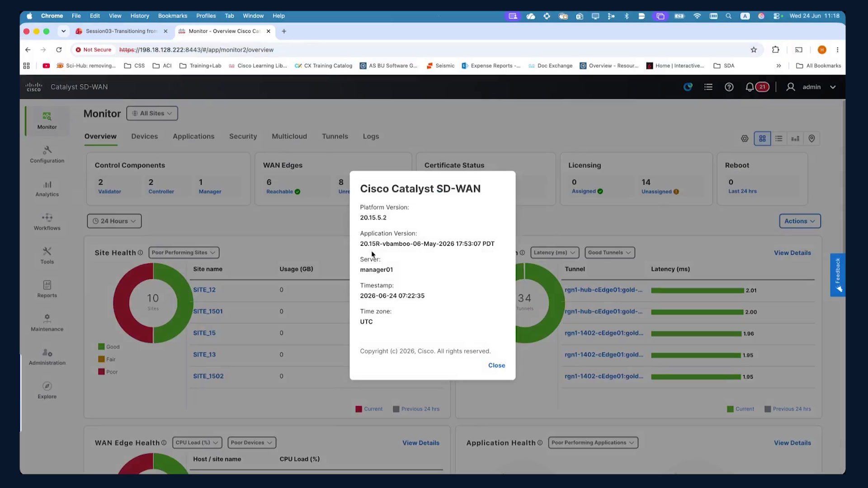Open the Actions dropdown
This screenshot has height=488, width=868.
click(800, 221)
